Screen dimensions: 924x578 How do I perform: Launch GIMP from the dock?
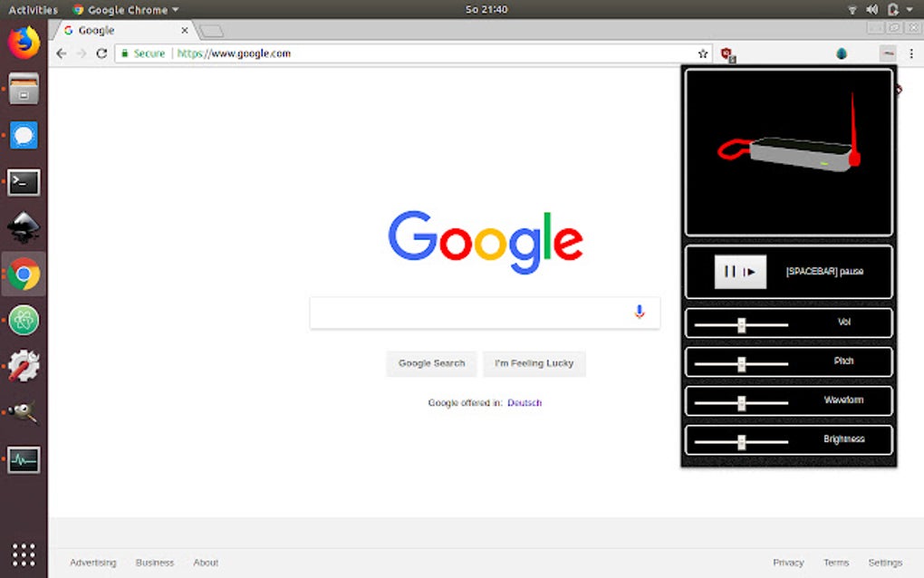(x=23, y=412)
